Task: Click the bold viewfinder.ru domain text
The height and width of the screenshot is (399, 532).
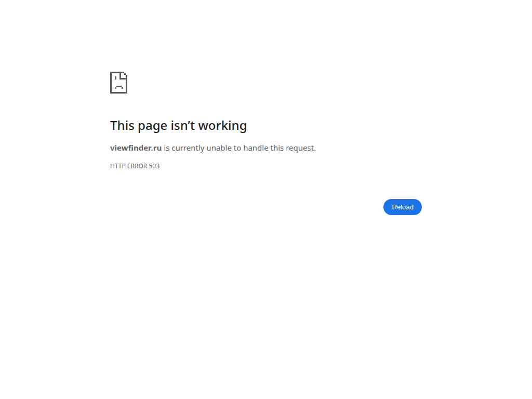Action: click(136, 148)
